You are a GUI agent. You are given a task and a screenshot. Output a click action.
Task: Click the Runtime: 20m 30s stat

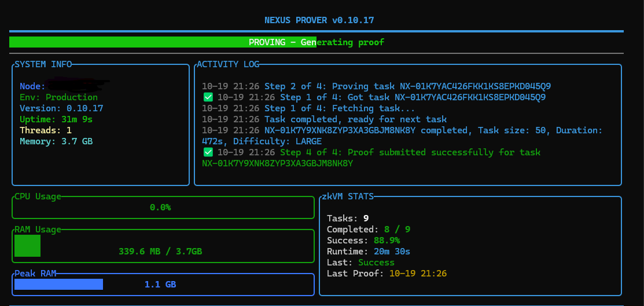click(x=369, y=252)
